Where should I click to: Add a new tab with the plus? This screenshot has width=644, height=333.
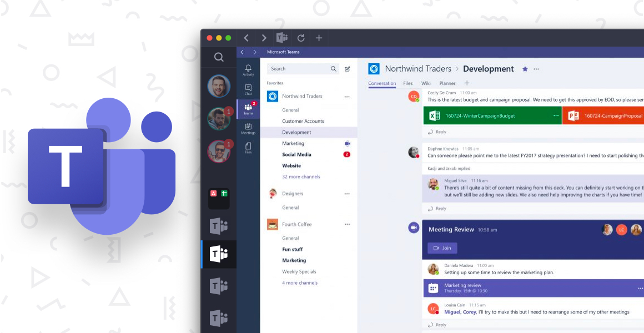point(466,83)
